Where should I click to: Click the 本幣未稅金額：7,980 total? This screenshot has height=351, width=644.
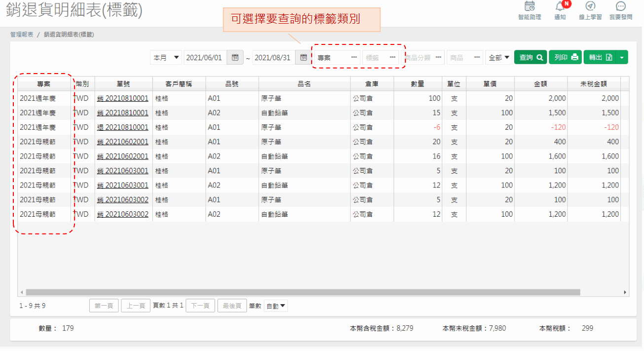tap(474, 328)
